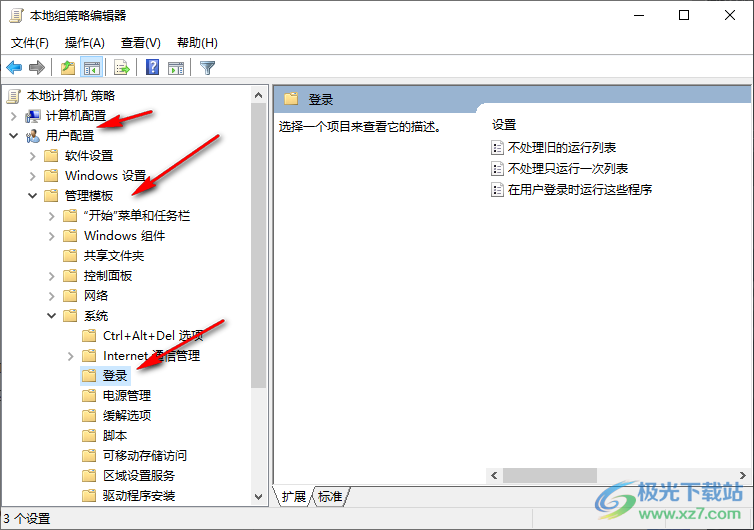Expand the Windows 组件 folder node
Viewport: 754px width, 530px height.
pos(51,236)
